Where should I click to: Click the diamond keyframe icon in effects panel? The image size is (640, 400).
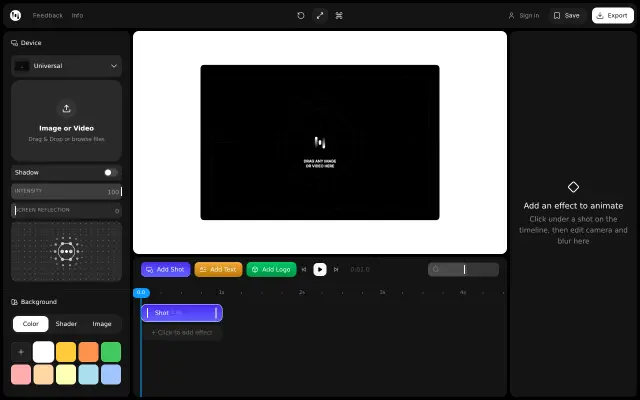(573, 187)
